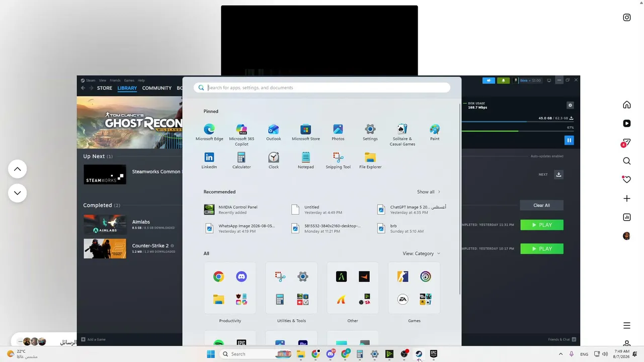Open Solitaire & Casual Games

403,135
